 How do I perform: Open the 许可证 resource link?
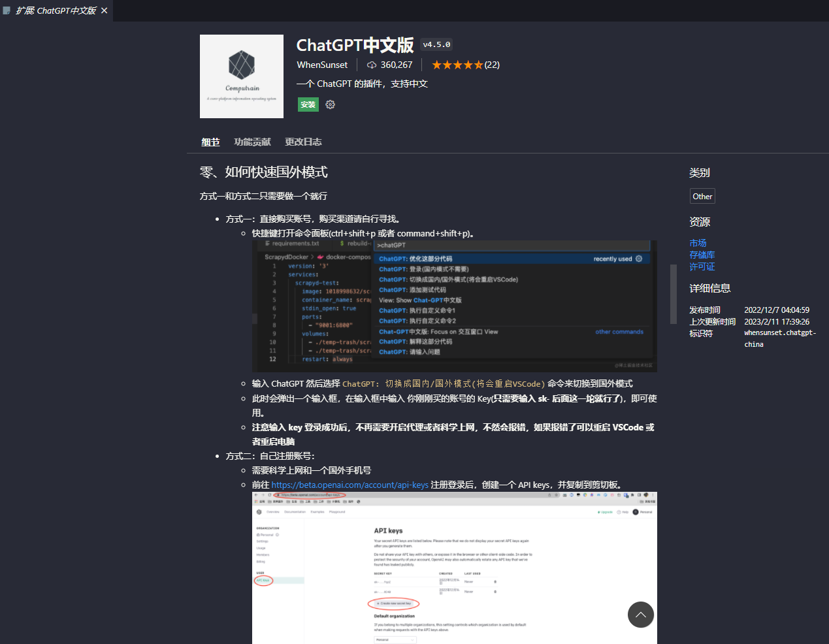(x=702, y=266)
